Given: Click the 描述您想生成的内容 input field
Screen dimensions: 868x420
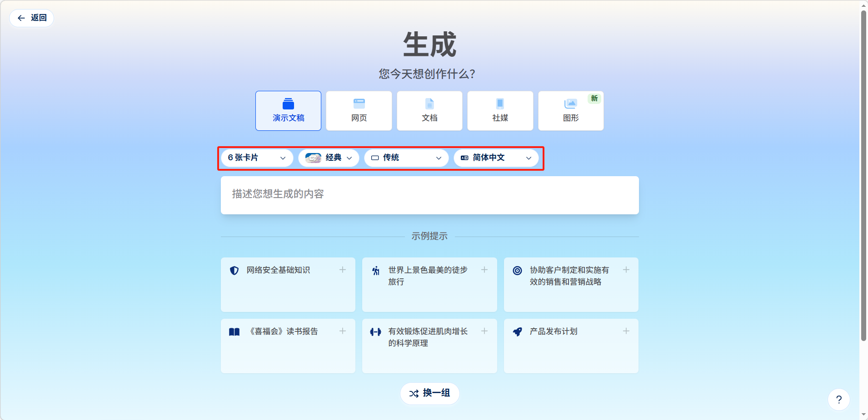Looking at the screenshot, I should tap(429, 195).
